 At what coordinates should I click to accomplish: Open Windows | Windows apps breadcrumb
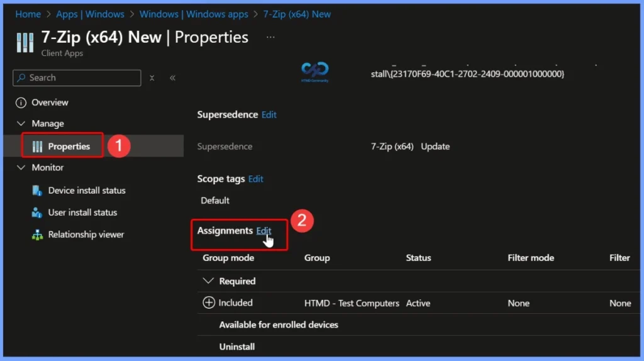(194, 14)
